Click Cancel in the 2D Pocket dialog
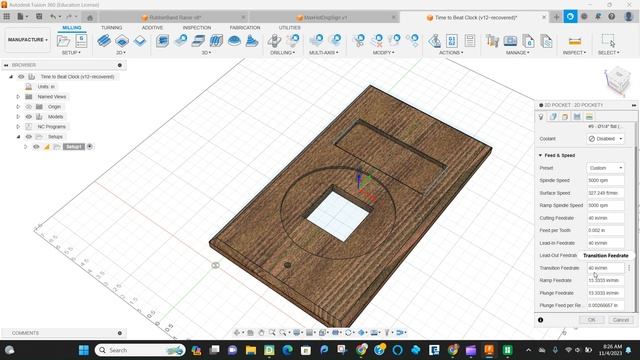 (620, 320)
